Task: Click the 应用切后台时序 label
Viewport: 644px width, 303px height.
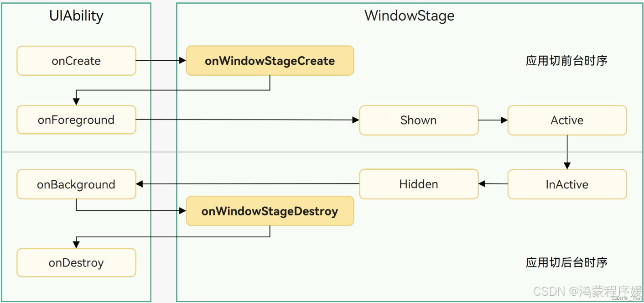Action: click(566, 262)
